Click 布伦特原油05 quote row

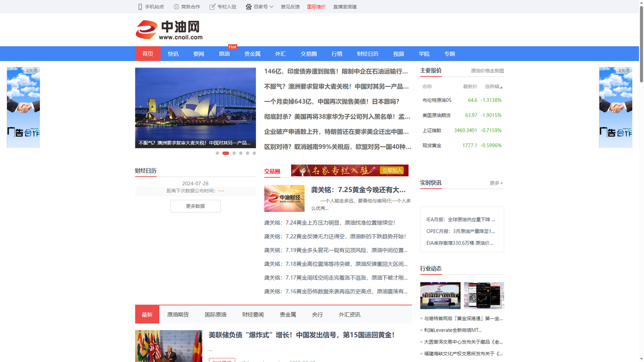[x=462, y=100]
